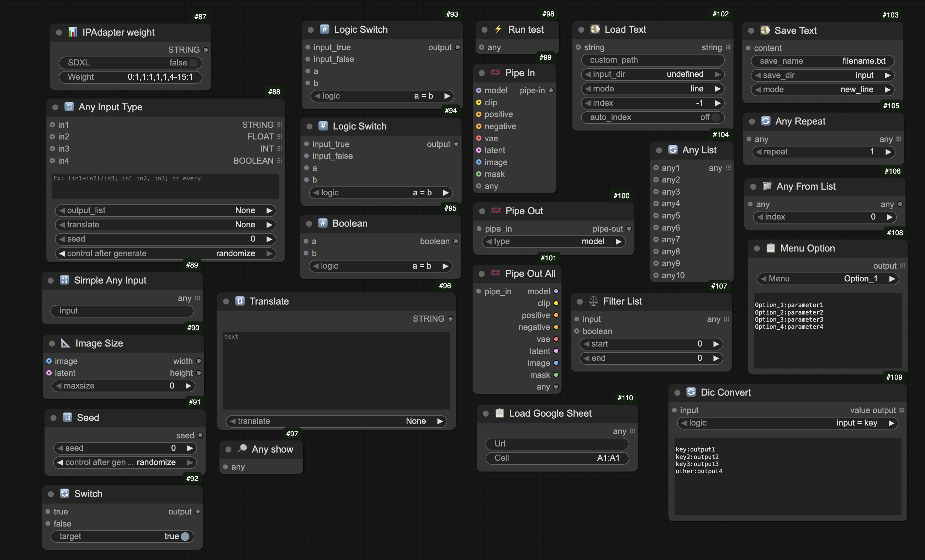Click the Any Repeat node icon
Image resolution: width=925 pixels, height=560 pixels.
[x=766, y=121]
